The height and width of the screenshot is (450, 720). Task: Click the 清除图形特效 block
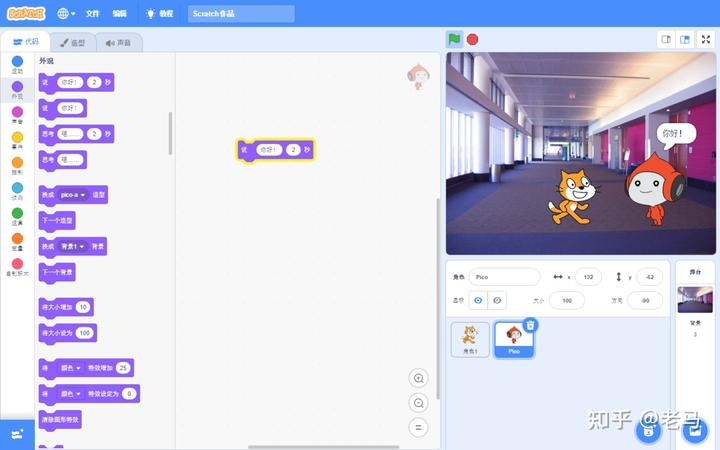pyautogui.click(x=60, y=420)
